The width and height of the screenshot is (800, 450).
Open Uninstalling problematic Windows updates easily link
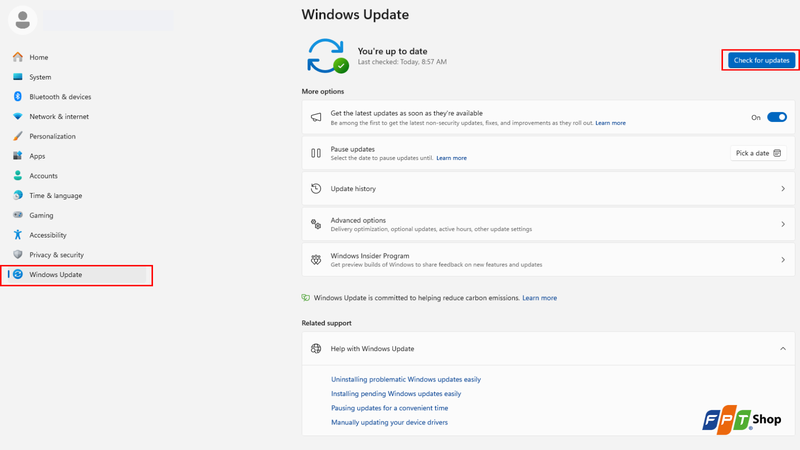(406, 379)
